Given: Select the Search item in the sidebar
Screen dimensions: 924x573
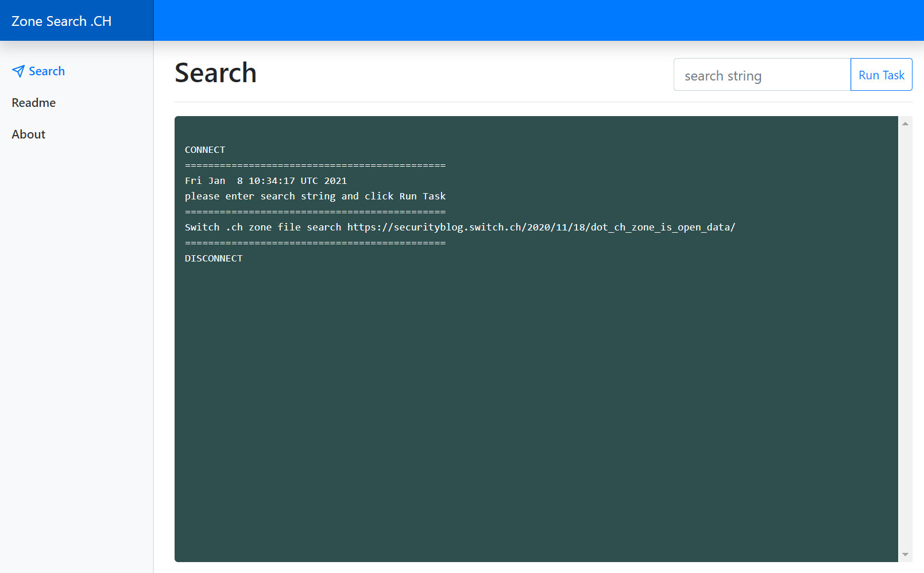Looking at the screenshot, I should 47,71.
